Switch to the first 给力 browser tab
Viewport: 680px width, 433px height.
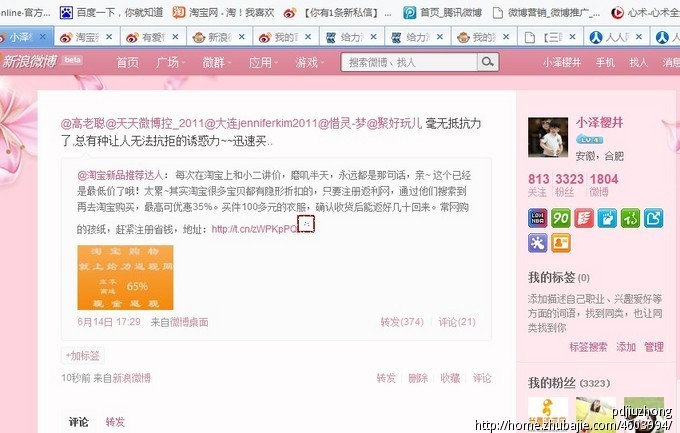pyautogui.click(x=350, y=37)
